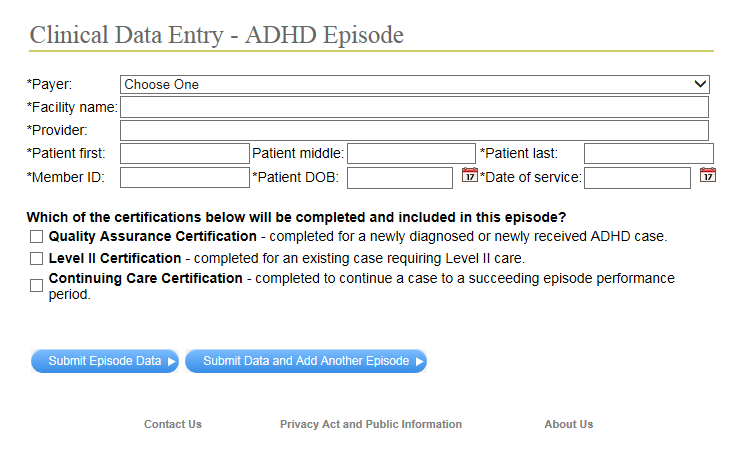Click the Patient middle name field
Viewport: 740px width, 460px height.
(x=411, y=153)
